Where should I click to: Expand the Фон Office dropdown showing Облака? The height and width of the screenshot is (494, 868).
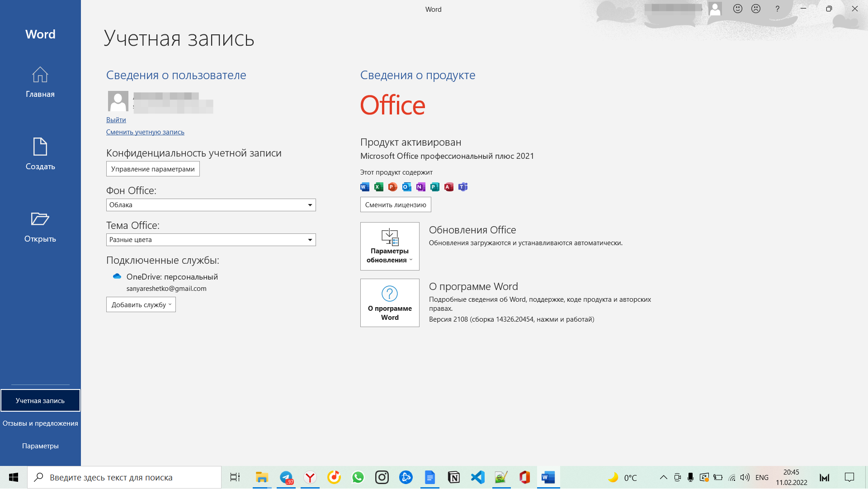(211, 205)
